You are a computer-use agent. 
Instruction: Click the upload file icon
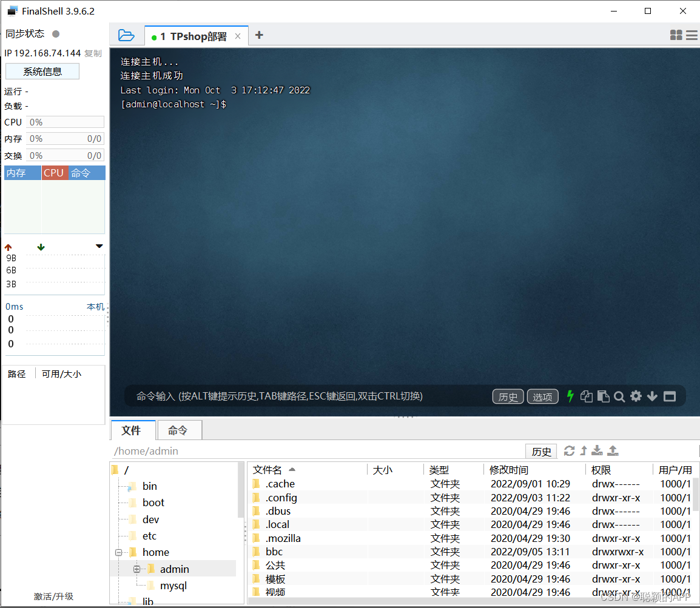point(613,450)
